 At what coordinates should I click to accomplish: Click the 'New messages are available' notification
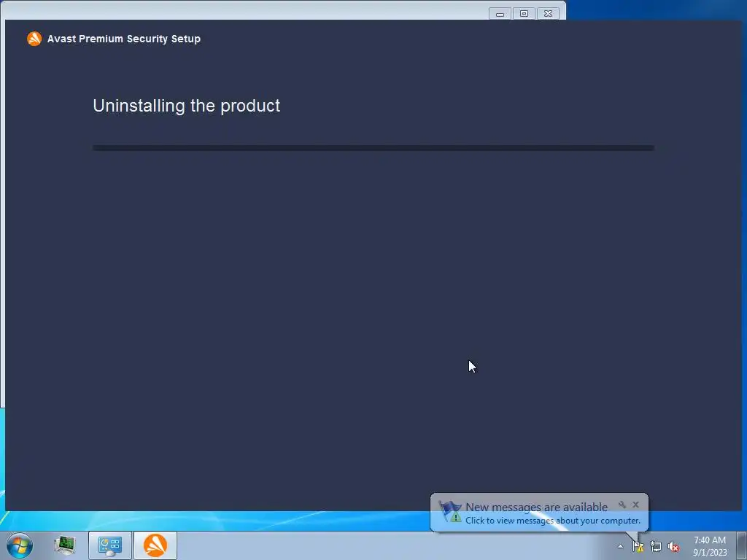coord(536,507)
